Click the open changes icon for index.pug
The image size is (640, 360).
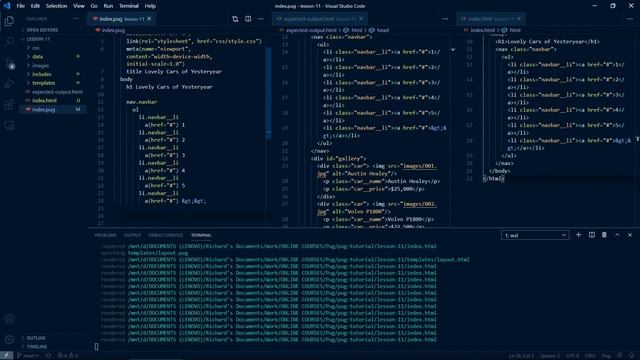235,19
